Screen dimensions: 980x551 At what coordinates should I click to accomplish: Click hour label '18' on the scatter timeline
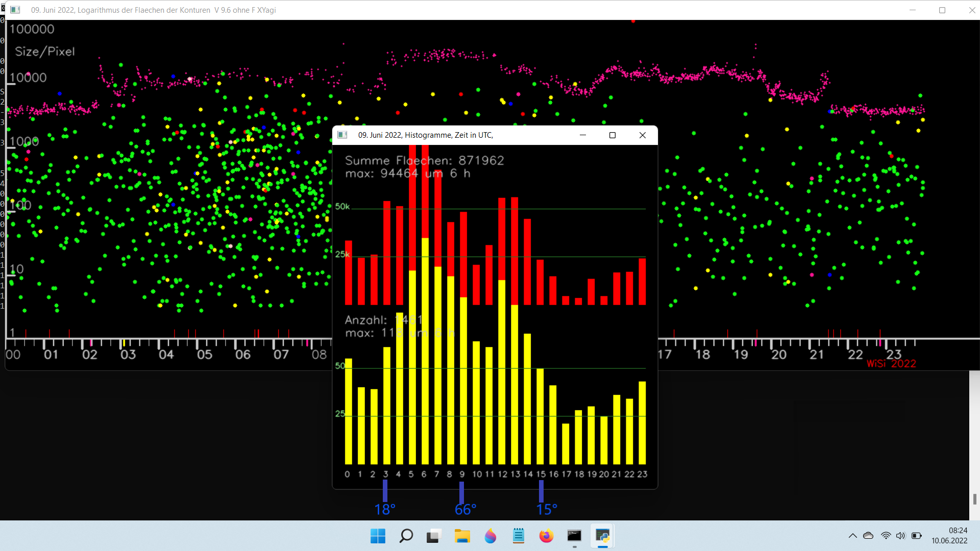click(703, 355)
